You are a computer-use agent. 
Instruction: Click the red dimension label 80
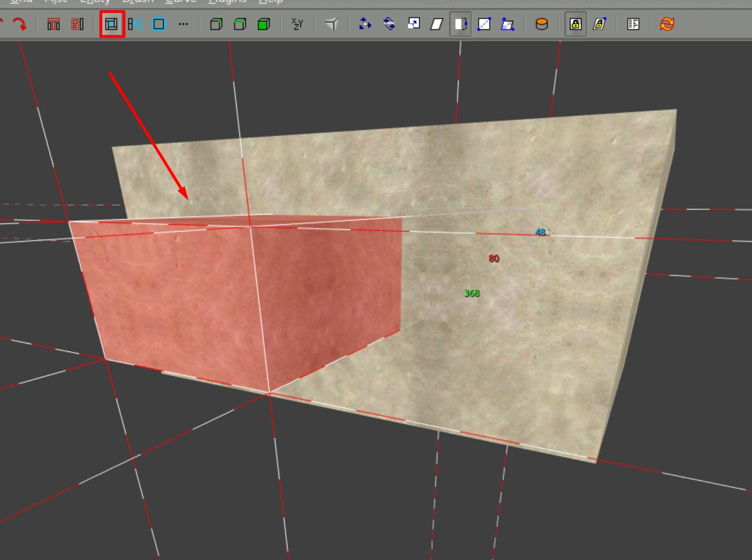click(x=494, y=258)
